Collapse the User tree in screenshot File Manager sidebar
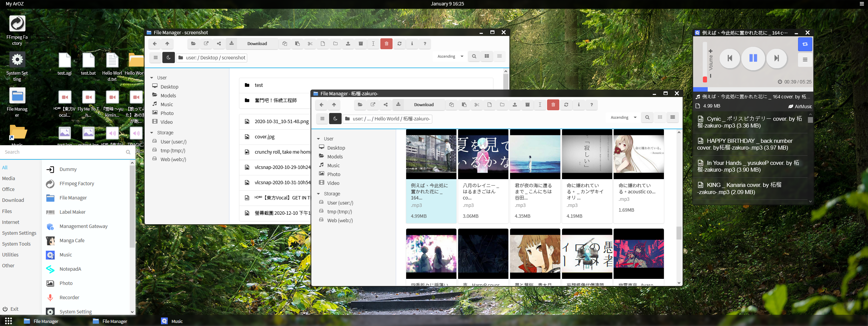 coord(152,78)
